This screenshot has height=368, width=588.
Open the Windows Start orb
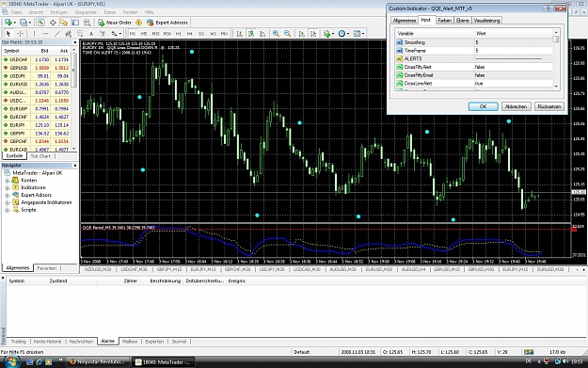click(x=11, y=362)
